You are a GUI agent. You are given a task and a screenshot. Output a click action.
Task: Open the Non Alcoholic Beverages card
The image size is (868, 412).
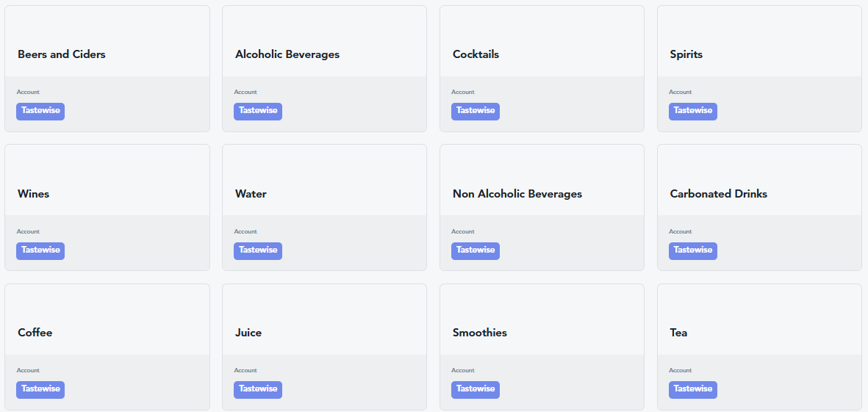pos(517,194)
